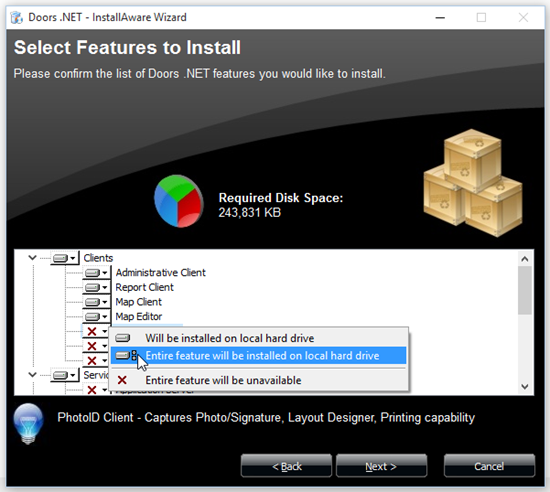The width and height of the screenshot is (550, 492).
Task: Minimize the Doors .NET installer window
Action: [x=440, y=18]
